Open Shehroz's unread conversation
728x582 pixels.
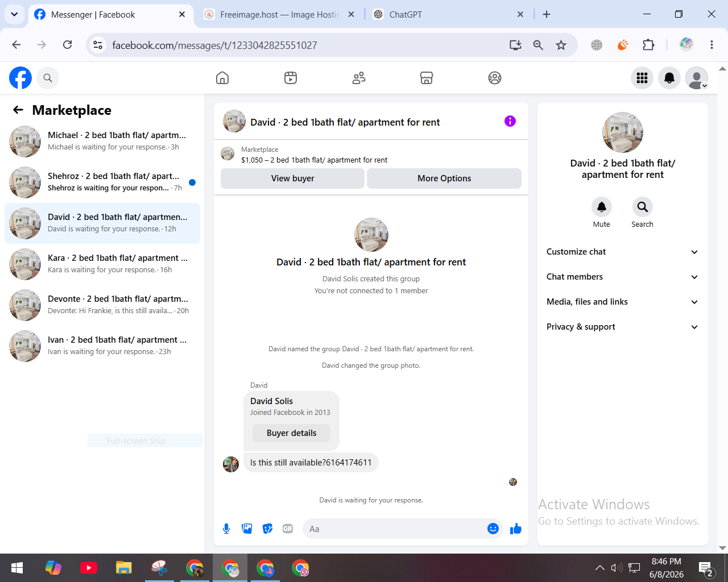click(102, 182)
